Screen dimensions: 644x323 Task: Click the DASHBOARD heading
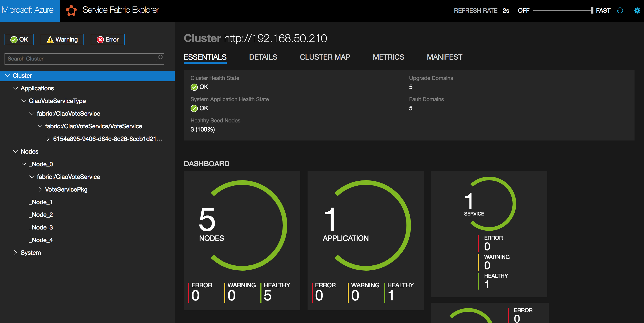[x=206, y=164]
